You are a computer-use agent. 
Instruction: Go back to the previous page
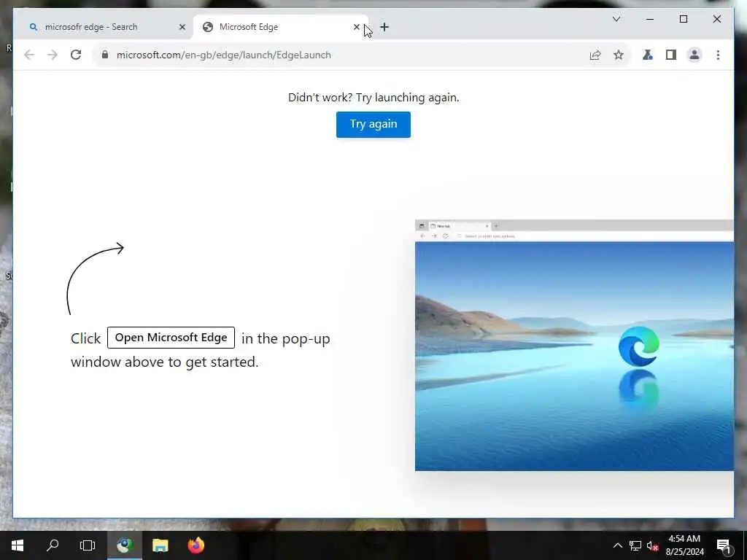[29, 55]
